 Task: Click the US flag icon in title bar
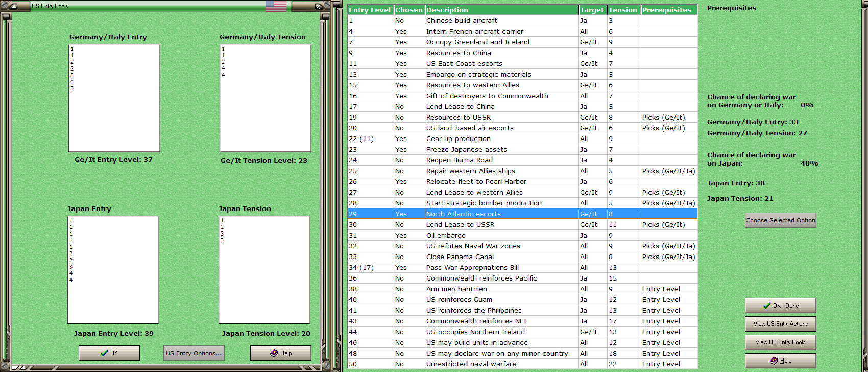pos(276,6)
